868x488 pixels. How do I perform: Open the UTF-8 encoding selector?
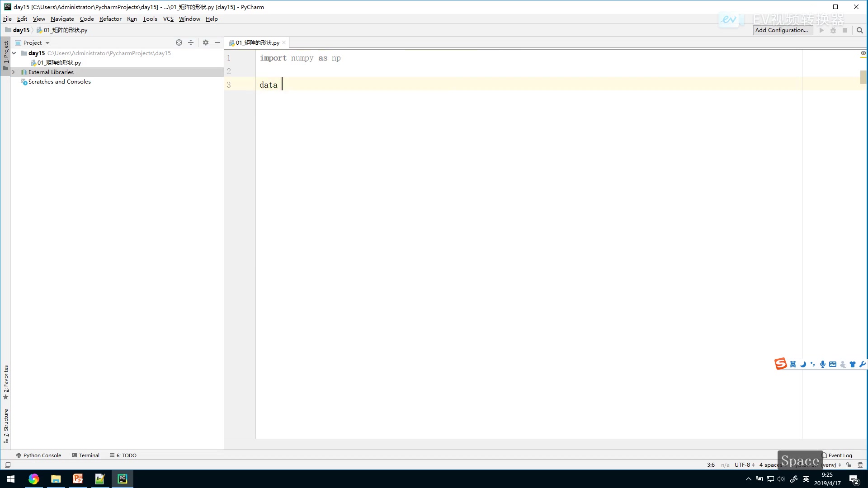744,465
